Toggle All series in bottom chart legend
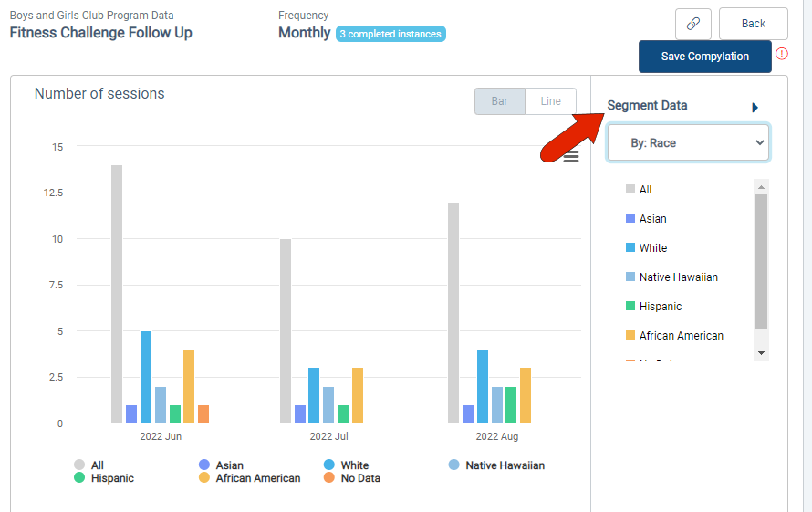 [89, 465]
